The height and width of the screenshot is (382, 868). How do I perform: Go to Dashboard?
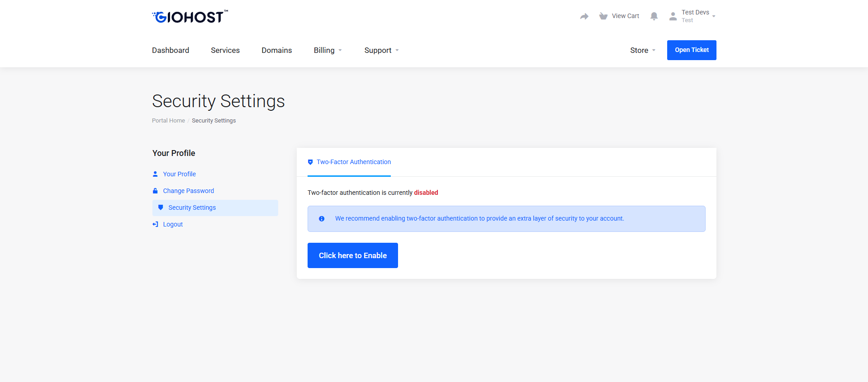[171, 50]
